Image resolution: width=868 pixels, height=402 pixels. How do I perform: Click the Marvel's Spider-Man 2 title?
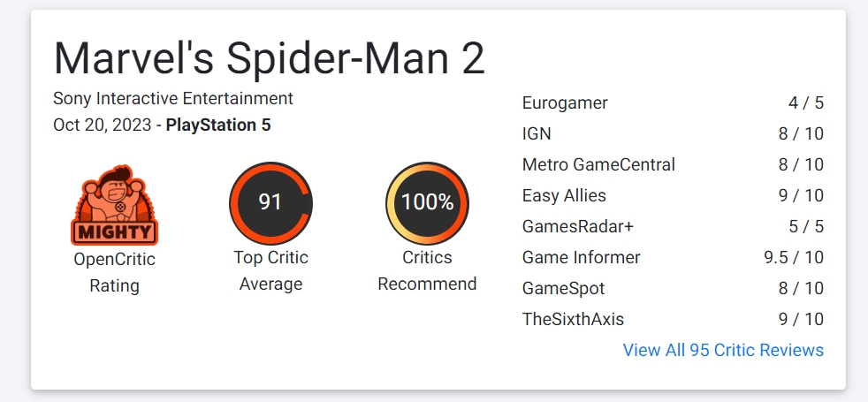pos(270,58)
